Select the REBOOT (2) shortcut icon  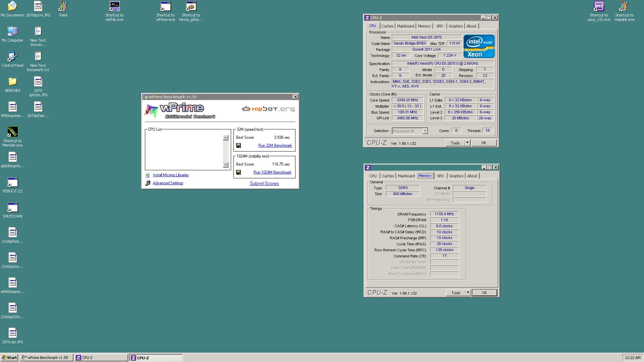[12, 185]
